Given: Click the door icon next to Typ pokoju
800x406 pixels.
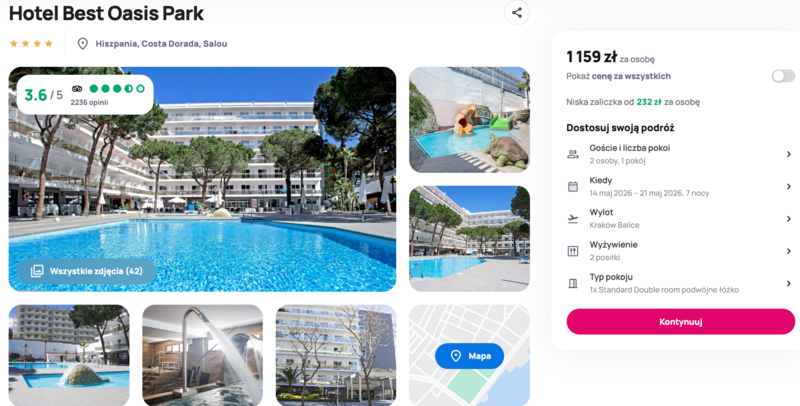Looking at the screenshot, I should click(573, 283).
